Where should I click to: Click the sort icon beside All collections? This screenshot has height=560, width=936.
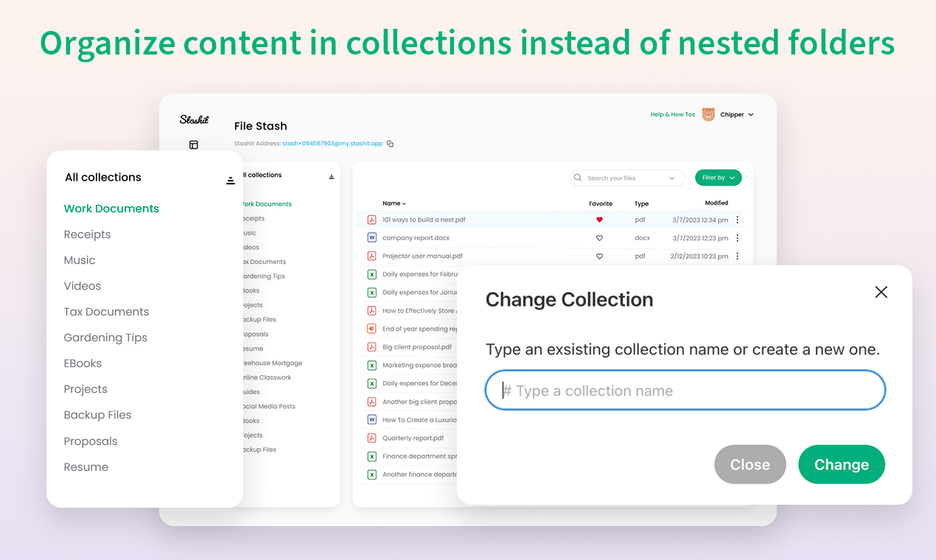click(x=230, y=180)
